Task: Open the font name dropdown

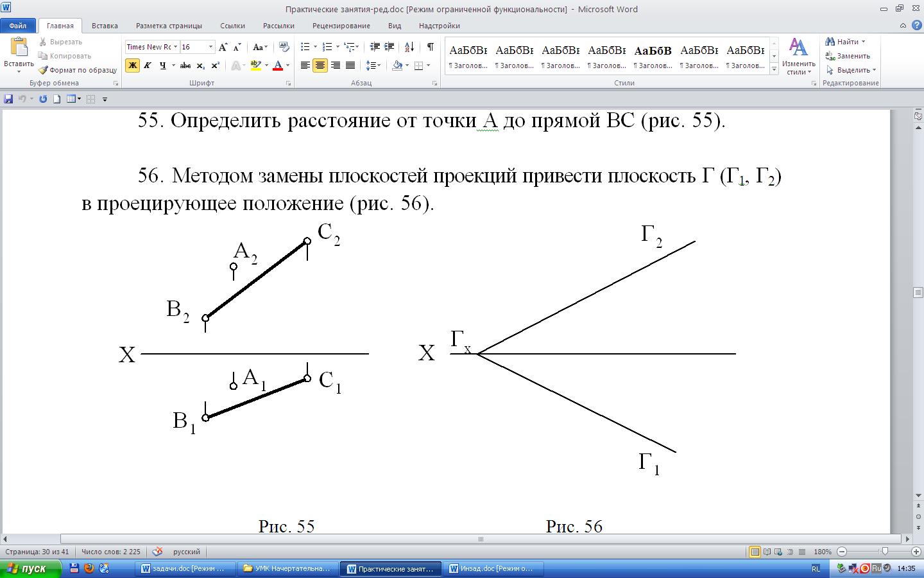Action: tap(175, 47)
